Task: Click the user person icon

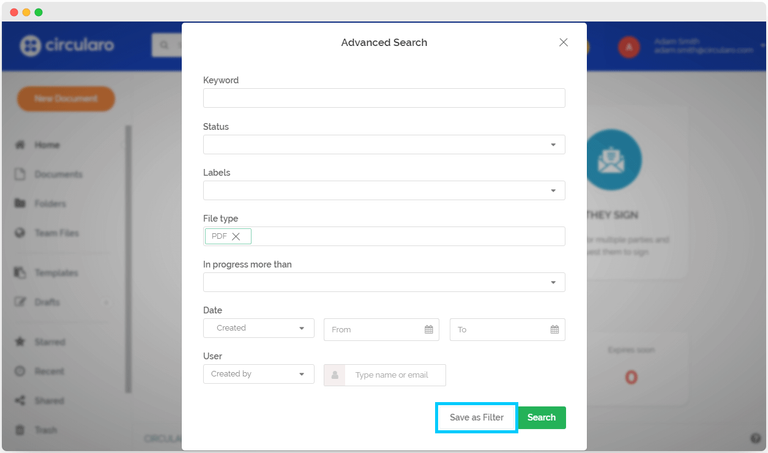Action: 335,375
